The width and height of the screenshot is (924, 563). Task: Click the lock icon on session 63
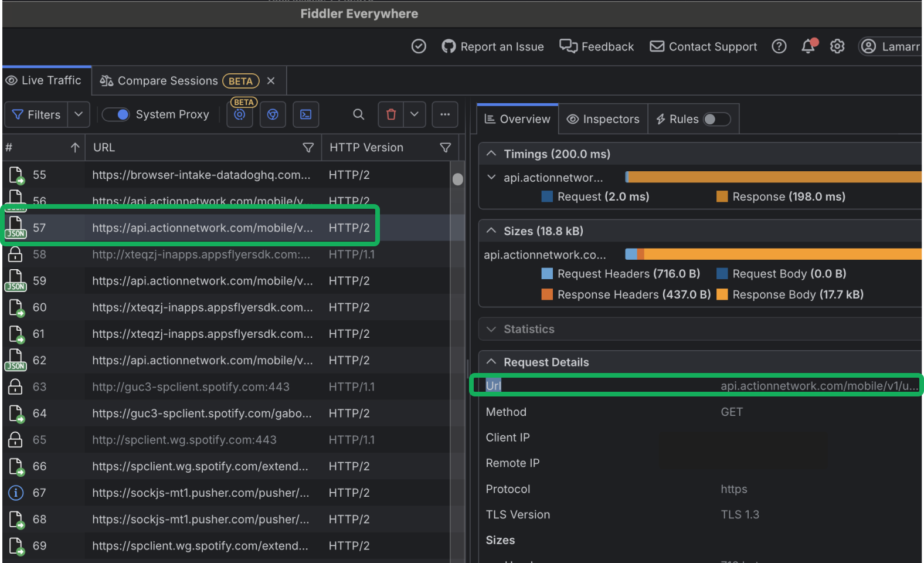[16, 387]
